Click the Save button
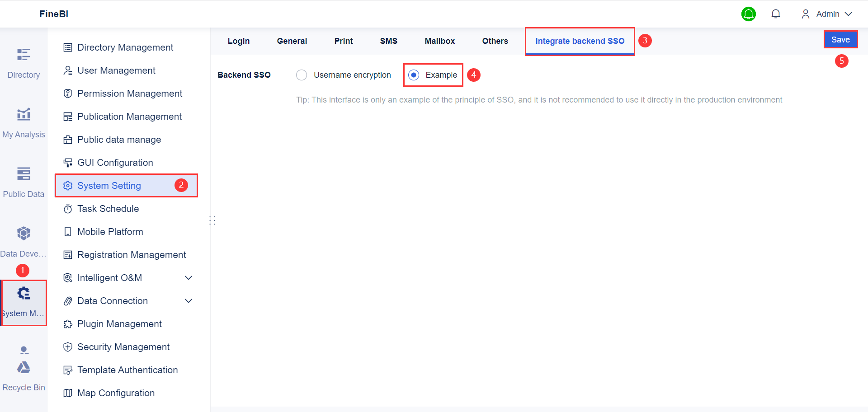The width and height of the screenshot is (868, 412). point(840,39)
